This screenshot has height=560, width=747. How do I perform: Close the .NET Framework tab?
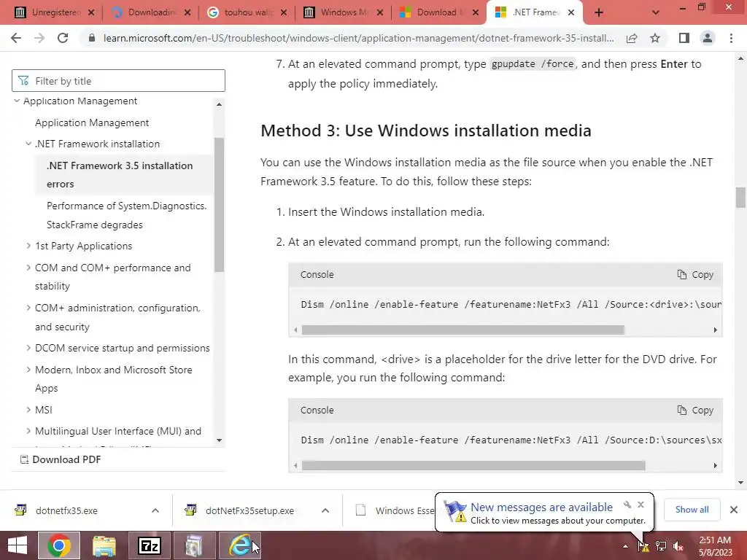coord(572,12)
